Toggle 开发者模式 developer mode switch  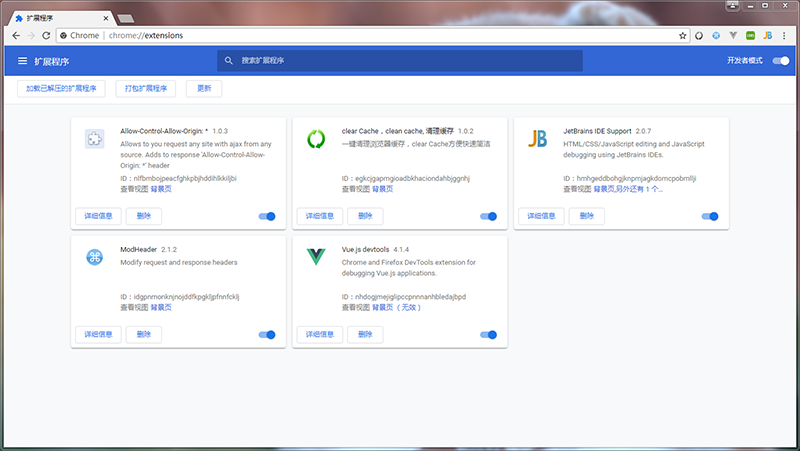tap(781, 61)
